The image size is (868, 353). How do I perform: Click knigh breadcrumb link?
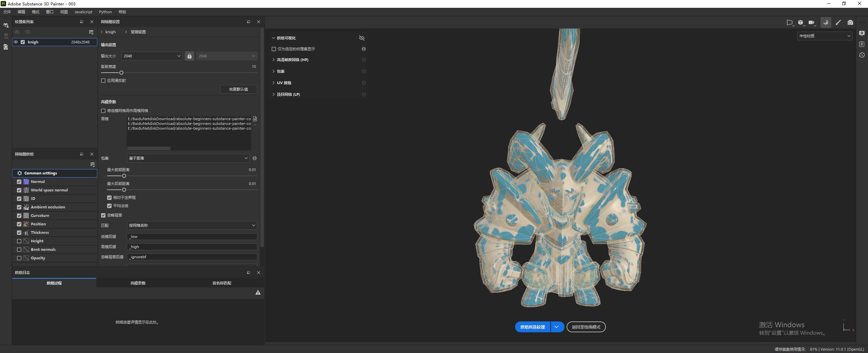[111, 32]
